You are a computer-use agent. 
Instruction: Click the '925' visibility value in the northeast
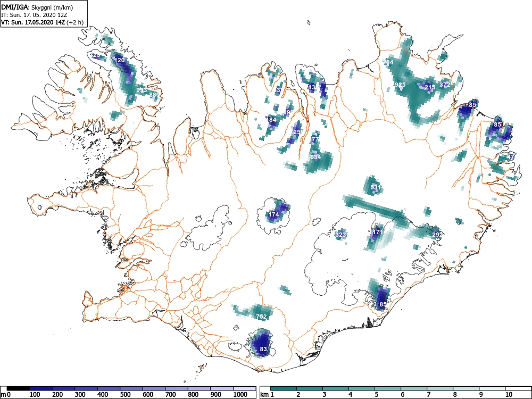tap(401, 85)
